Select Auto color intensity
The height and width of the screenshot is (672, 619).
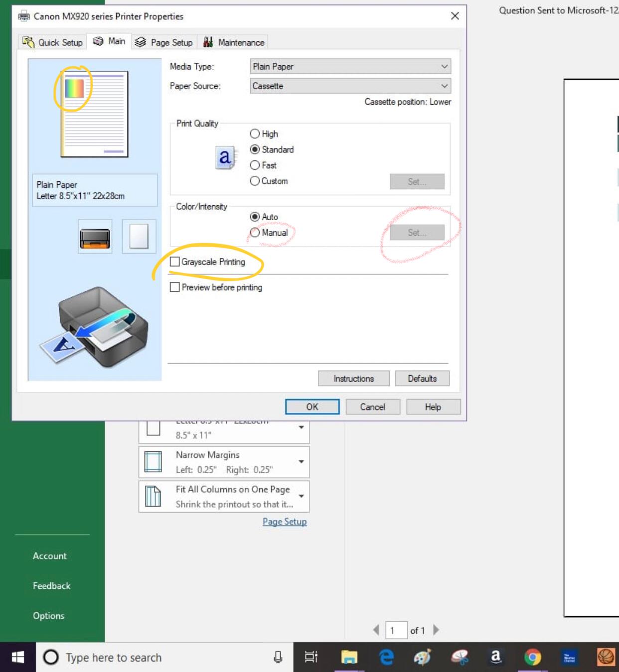point(264,217)
